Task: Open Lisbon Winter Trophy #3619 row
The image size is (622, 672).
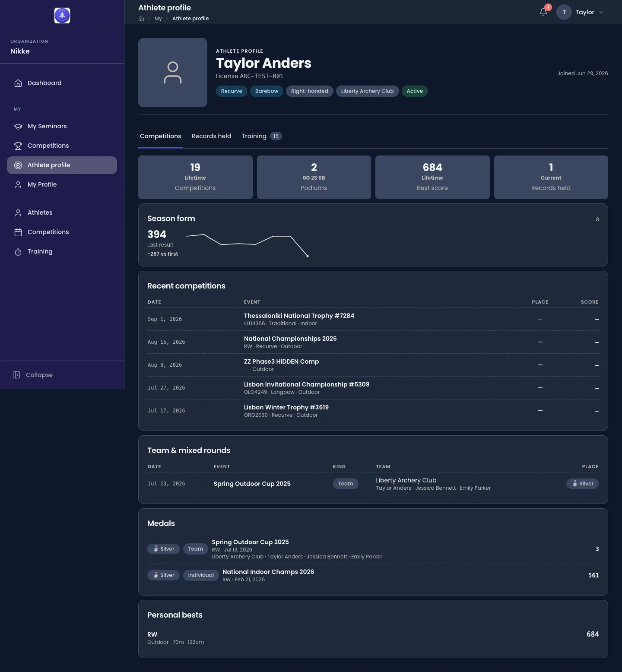Action: point(373,411)
